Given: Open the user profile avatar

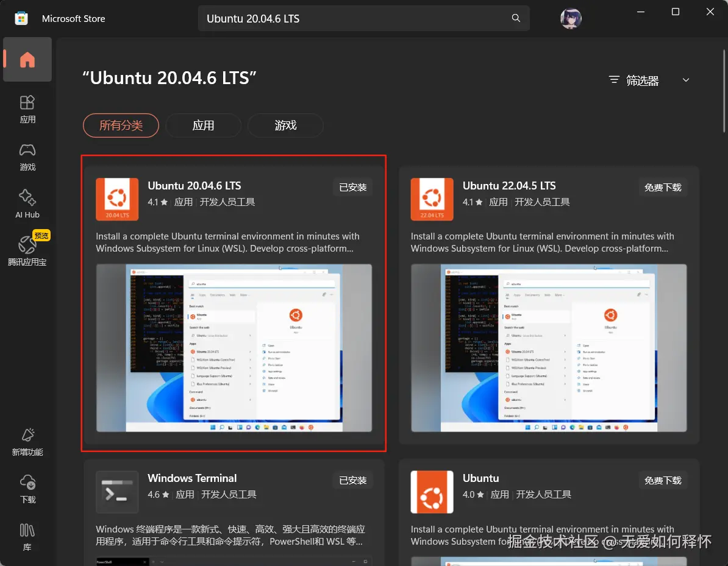Looking at the screenshot, I should tap(571, 18).
